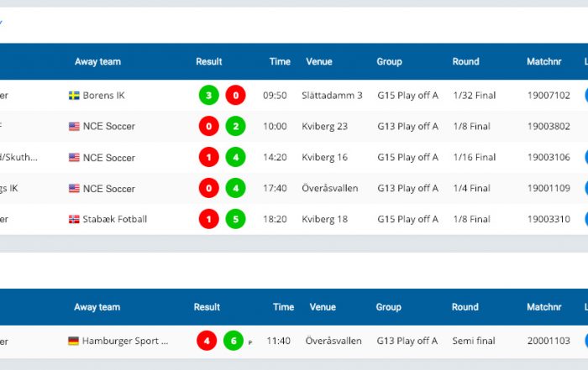
Task: Click match number 19003802
Action: click(x=549, y=126)
